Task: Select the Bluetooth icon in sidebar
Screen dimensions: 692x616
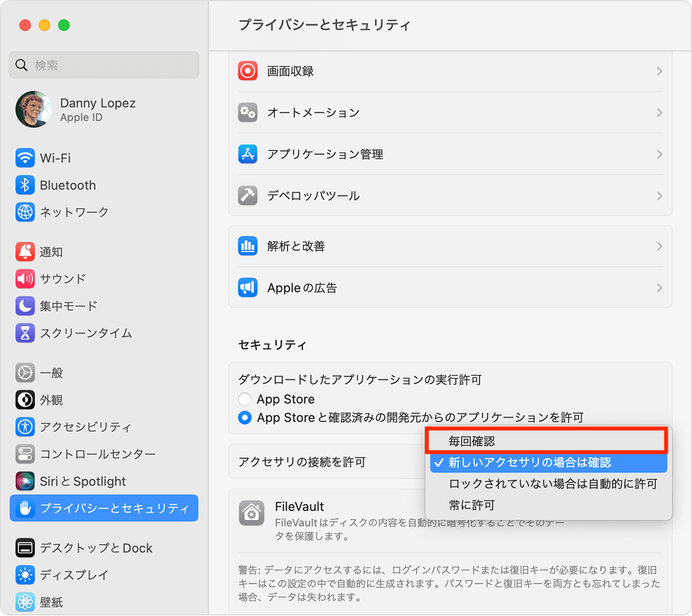Action: coord(25,185)
